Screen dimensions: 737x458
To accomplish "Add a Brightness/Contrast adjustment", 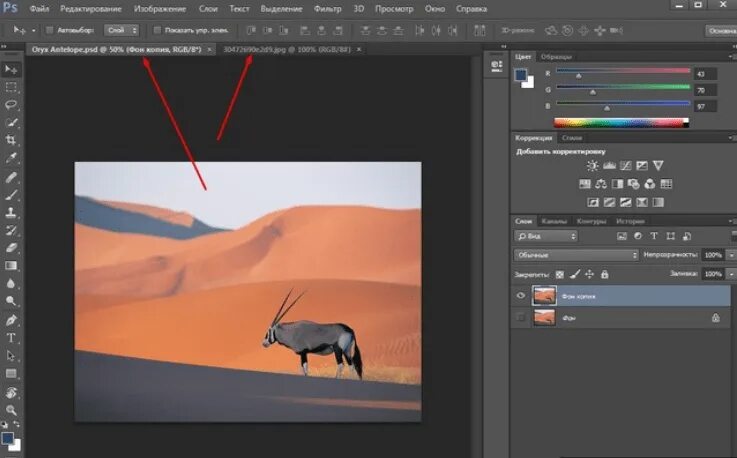I will point(592,166).
